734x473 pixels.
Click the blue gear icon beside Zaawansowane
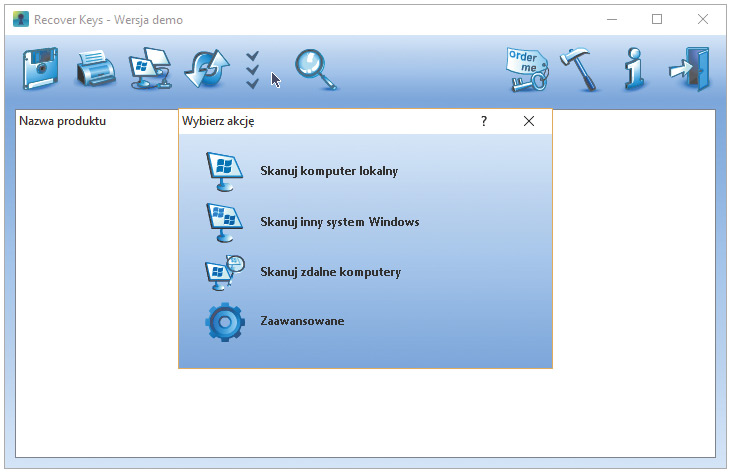click(x=225, y=322)
